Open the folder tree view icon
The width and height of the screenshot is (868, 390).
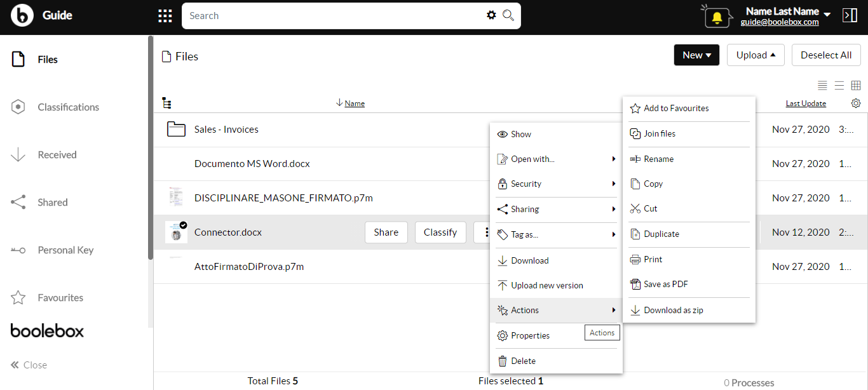click(167, 103)
